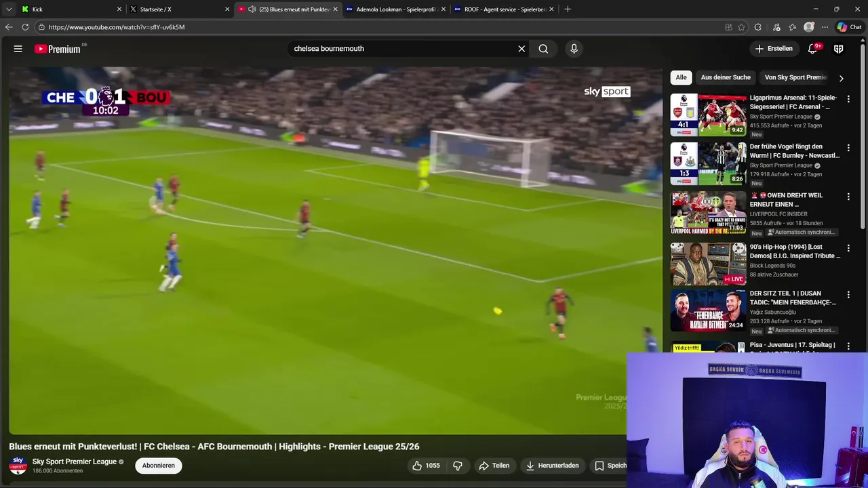Open the Copilot Chat button
This screenshot has height=488, width=868.
click(849, 27)
